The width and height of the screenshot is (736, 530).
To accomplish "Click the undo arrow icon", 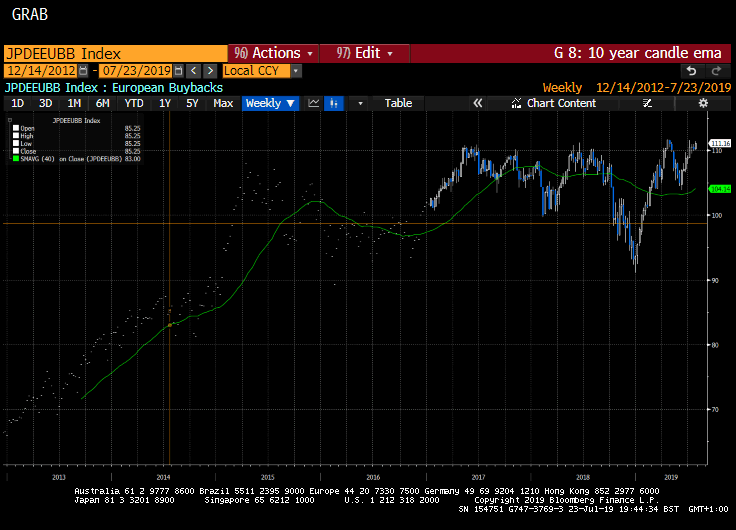I will [x=692, y=71].
